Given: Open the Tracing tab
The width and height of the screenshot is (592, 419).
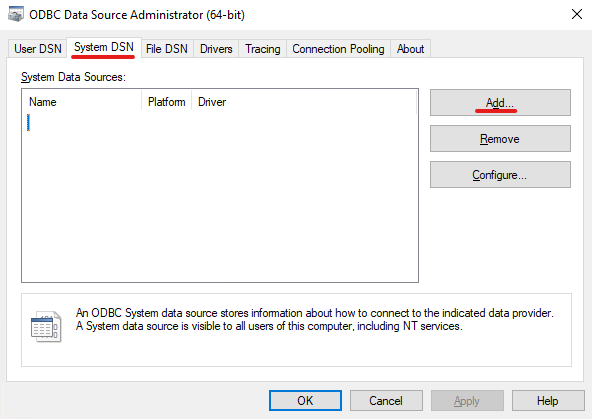Looking at the screenshot, I should [262, 49].
